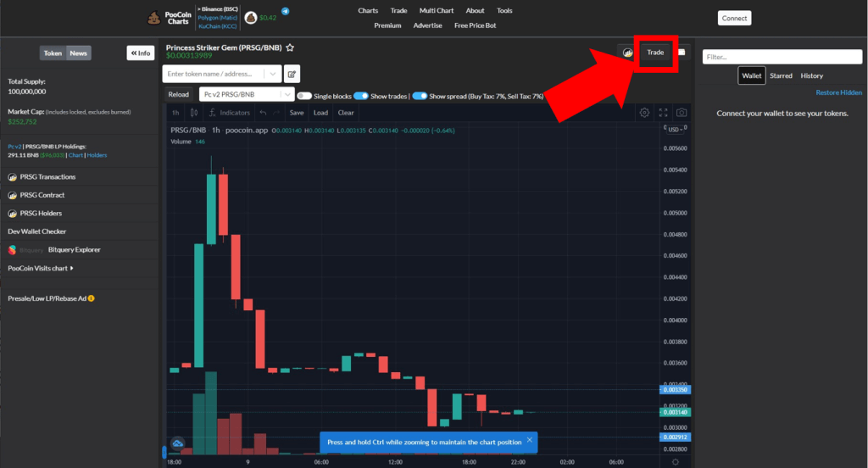Screen dimensions: 868x468
Task: Star the Princess Striker Gem token
Action: (290, 47)
